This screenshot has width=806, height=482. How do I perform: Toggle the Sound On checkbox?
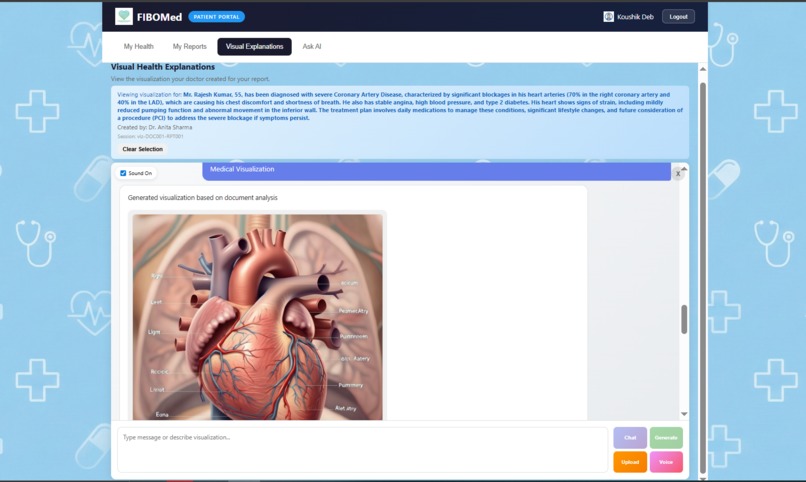(x=123, y=173)
